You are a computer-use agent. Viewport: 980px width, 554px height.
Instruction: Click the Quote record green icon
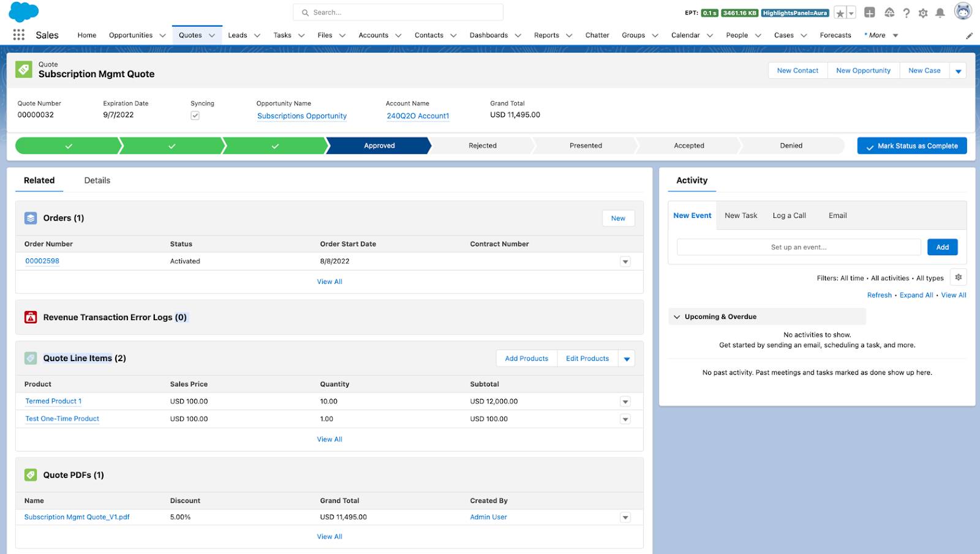pos(24,69)
